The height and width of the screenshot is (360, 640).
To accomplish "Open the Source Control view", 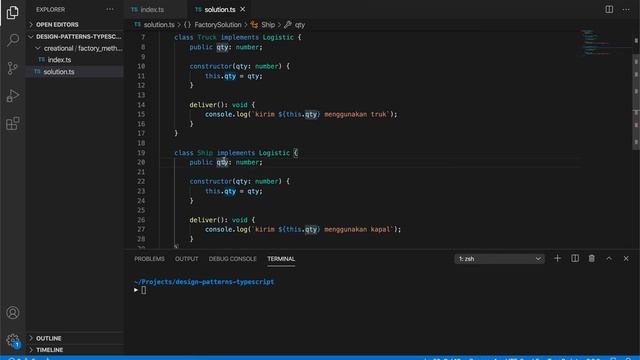I will (x=13, y=68).
